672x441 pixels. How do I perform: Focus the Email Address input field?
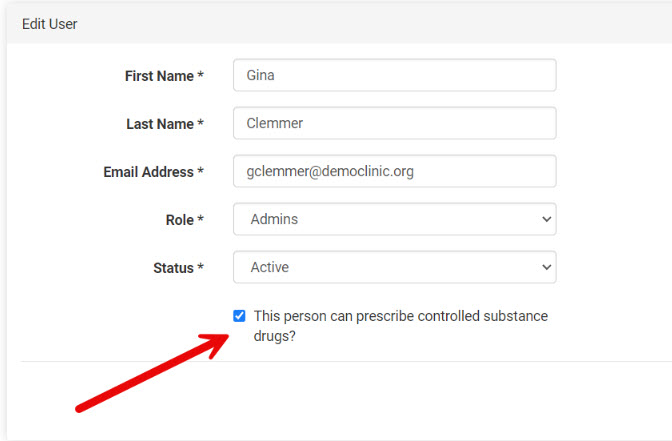(394, 171)
